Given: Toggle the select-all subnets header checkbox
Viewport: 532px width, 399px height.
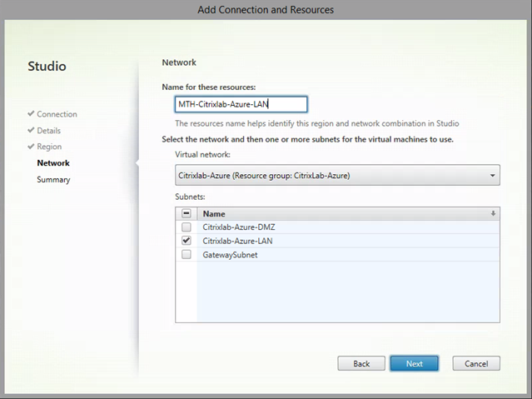Looking at the screenshot, I should click(x=186, y=213).
